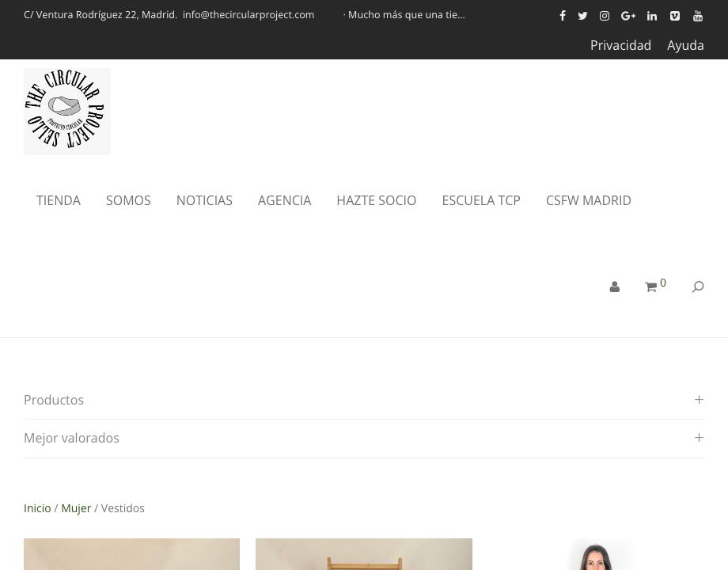Image resolution: width=728 pixels, height=570 pixels.
Task: Open the TIENDA menu
Action: point(59,200)
